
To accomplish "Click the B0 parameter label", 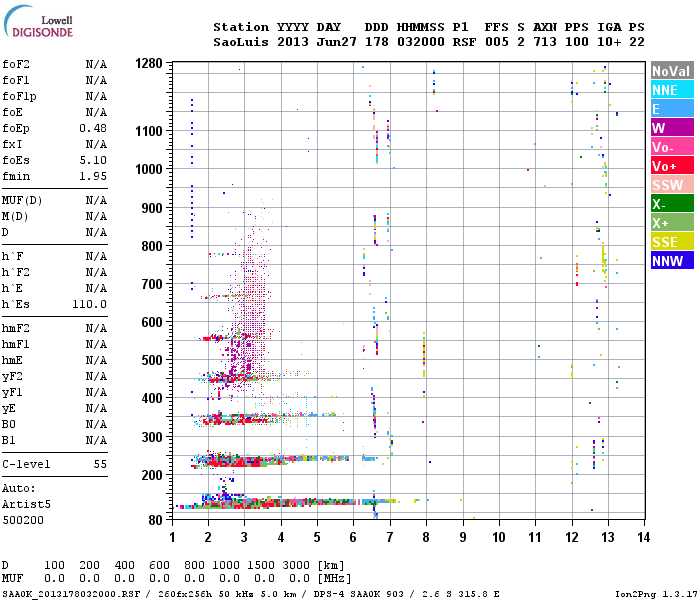I will [x=8, y=424].
